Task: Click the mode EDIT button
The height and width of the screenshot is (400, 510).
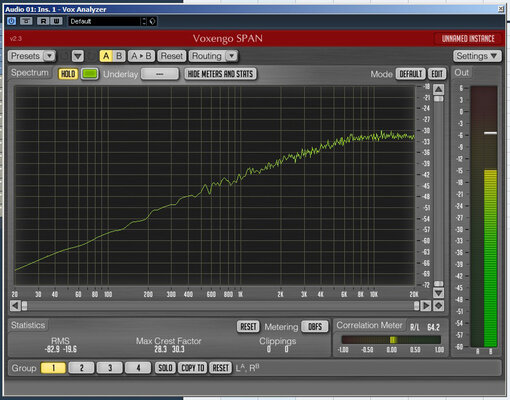Action: point(437,74)
